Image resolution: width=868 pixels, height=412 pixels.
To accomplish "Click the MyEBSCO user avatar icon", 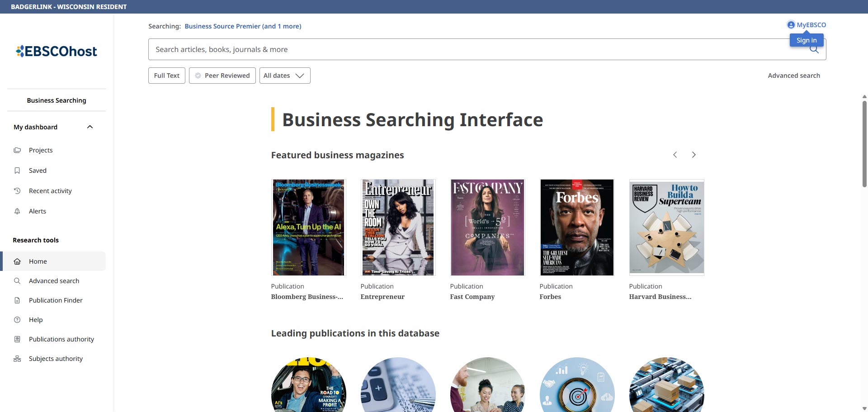I will click(x=791, y=25).
